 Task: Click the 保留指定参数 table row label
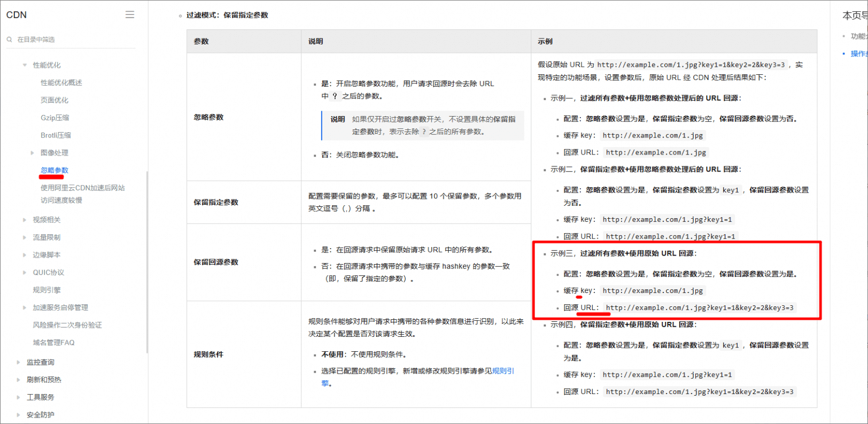click(216, 202)
